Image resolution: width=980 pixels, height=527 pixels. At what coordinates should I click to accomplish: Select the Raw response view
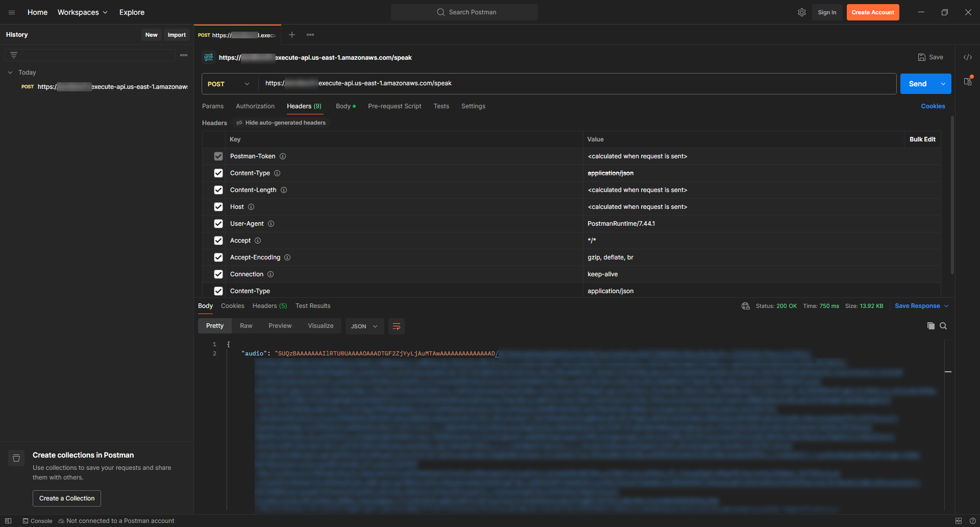(246, 326)
